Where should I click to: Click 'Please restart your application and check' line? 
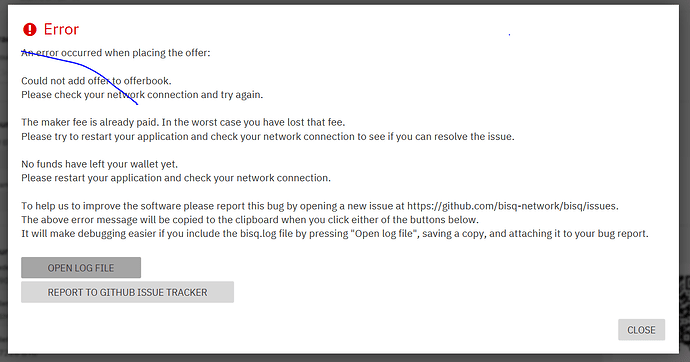(176, 178)
